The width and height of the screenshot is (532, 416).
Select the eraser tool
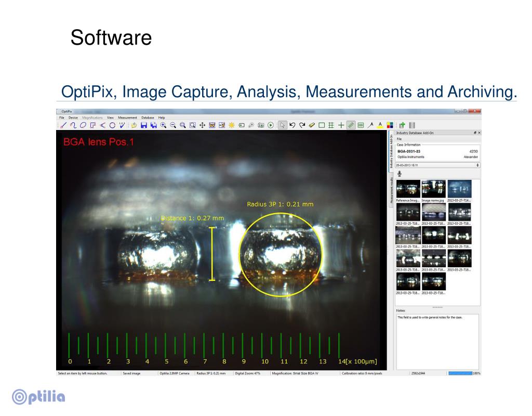[312, 125]
